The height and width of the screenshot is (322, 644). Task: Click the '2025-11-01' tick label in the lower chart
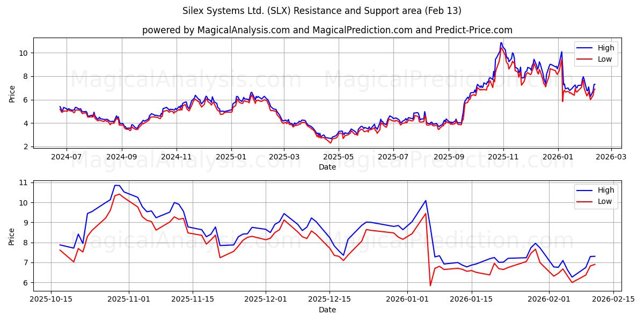[129, 299]
